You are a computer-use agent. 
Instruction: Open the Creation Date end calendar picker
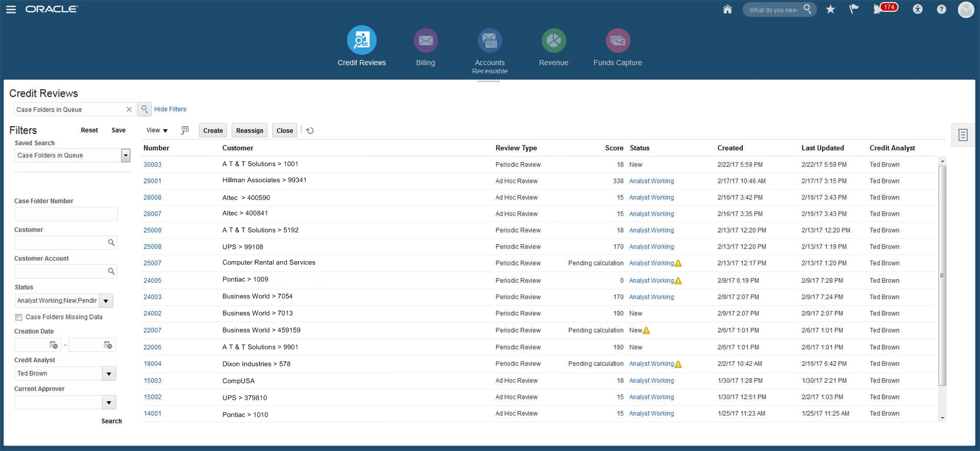coord(108,345)
